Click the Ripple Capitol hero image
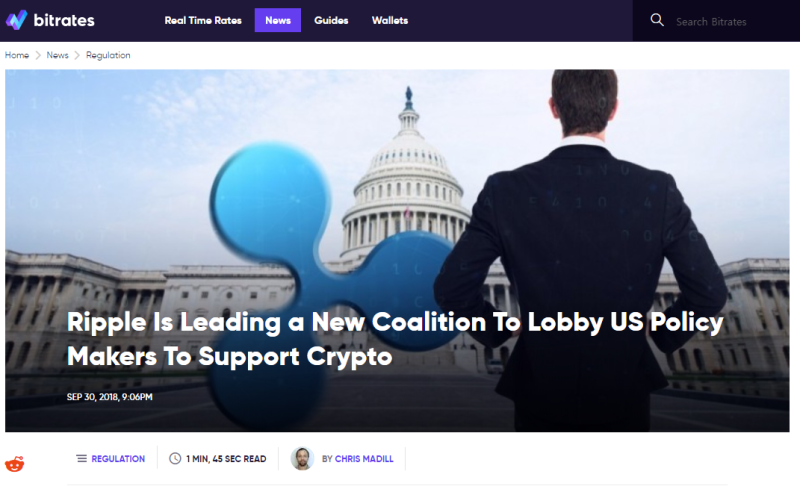This screenshot has height=489, width=800. click(x=397, y=250)
